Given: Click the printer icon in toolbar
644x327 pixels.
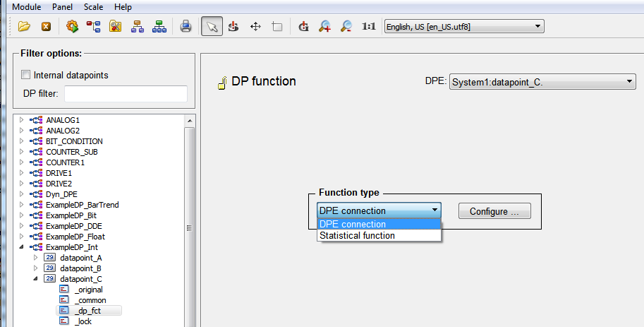Looking at the screenshot, I should click(x=186, y=27).
